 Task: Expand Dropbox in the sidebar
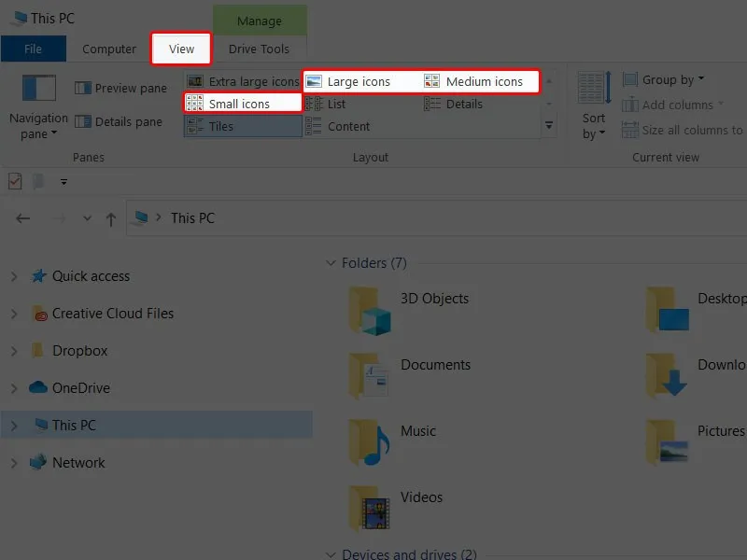(x=13, y=351)
